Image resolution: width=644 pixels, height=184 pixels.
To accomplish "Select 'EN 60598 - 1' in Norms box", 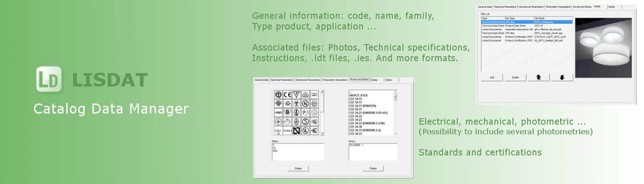I will pos(356,145).
